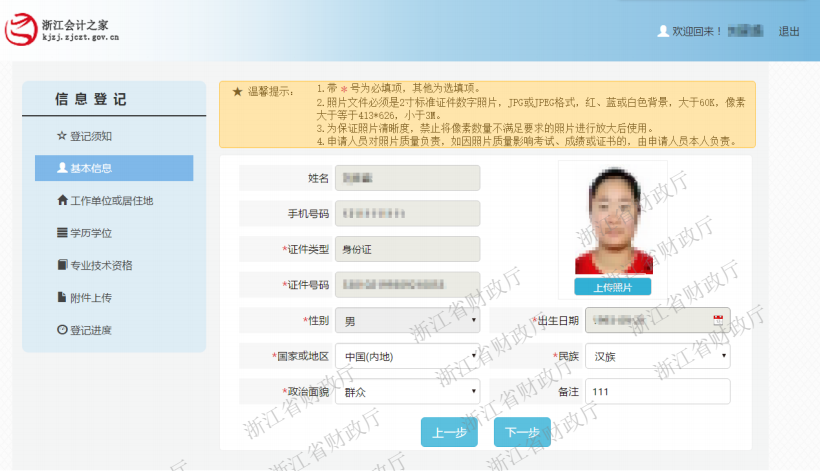Click the book icon beside 专业技术资格
The height and width of the screenshot is (471, 820).
pyautogui.click(x=62, y=265)
